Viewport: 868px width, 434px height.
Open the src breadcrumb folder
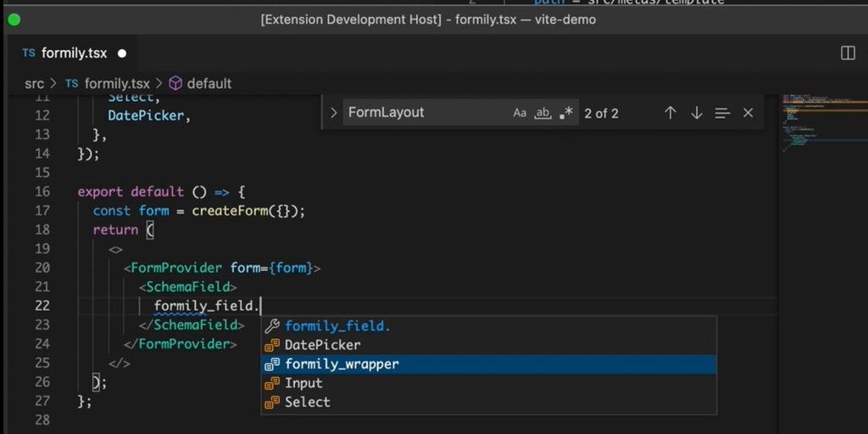click(x=34, y=83)
